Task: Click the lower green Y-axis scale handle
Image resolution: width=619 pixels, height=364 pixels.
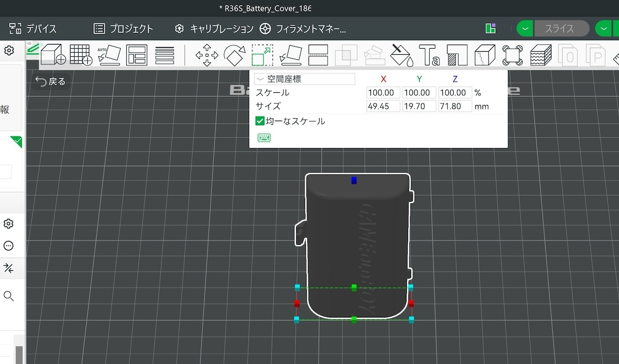Action: 354,319
